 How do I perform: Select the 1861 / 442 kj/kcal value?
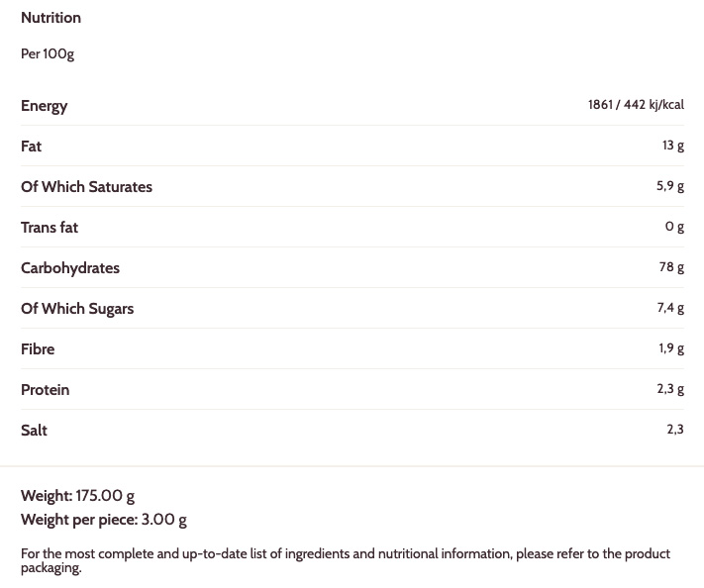tap(636, 105)
